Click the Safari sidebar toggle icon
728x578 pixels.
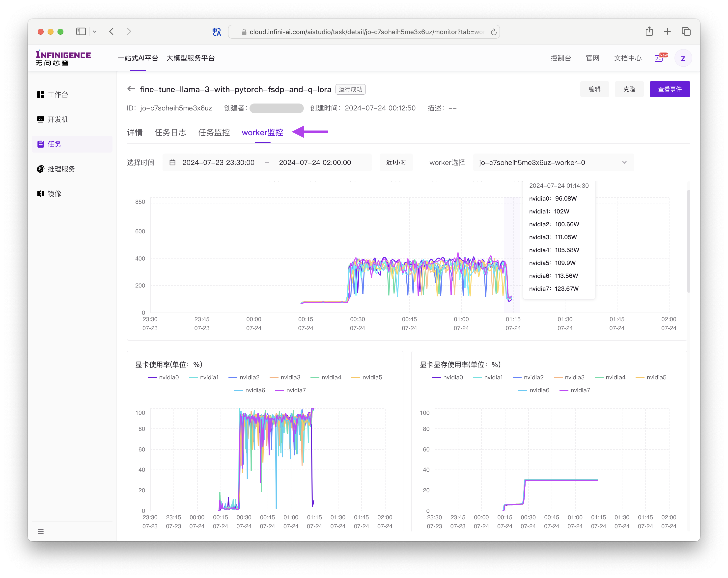tap(81, 31)
